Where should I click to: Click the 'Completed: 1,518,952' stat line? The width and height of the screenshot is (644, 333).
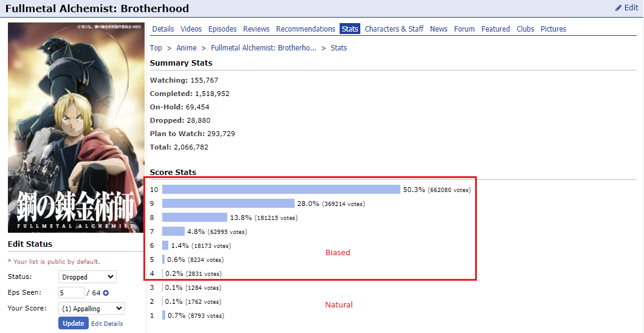[x=190, y=94]
